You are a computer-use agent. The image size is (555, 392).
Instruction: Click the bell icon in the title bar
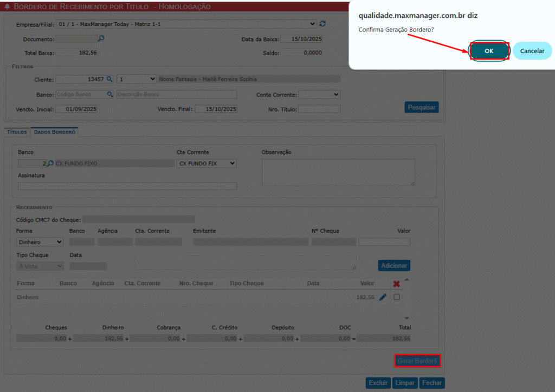click(7, 7)
